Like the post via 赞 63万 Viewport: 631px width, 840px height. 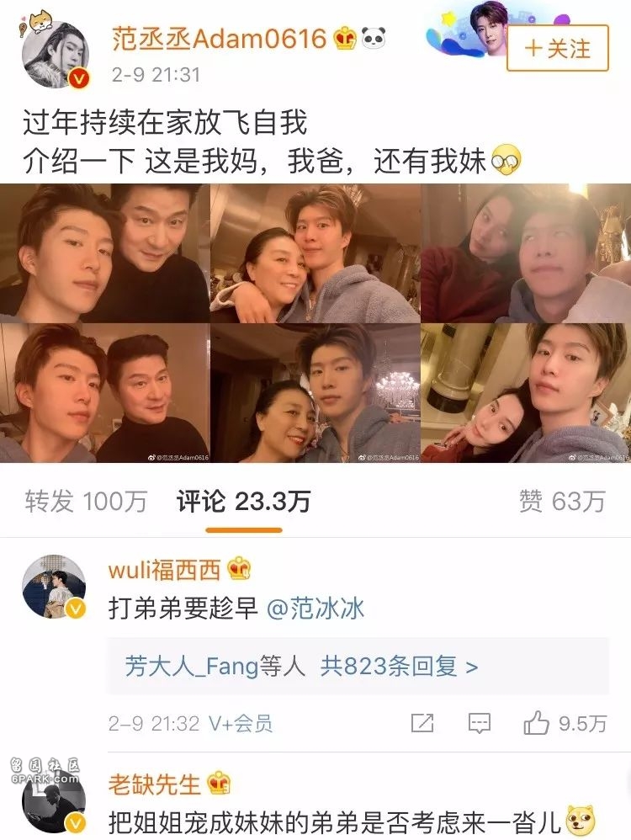(563, 502)
